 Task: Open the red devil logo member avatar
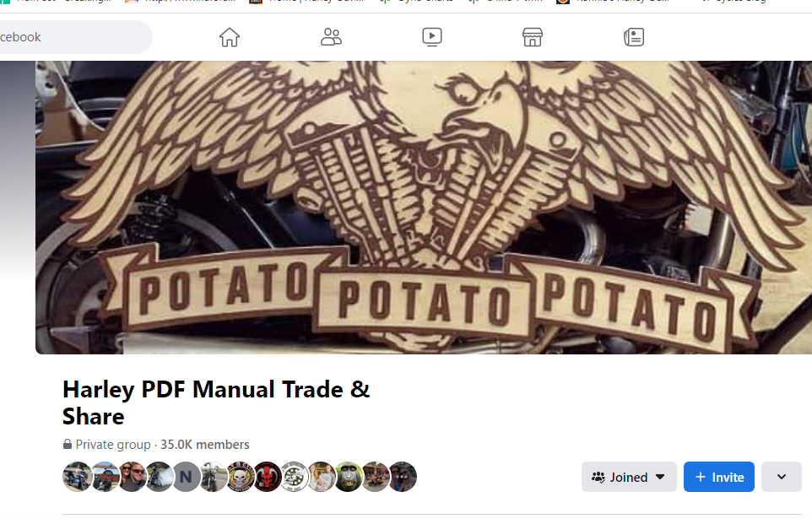(x=268, y=477)
